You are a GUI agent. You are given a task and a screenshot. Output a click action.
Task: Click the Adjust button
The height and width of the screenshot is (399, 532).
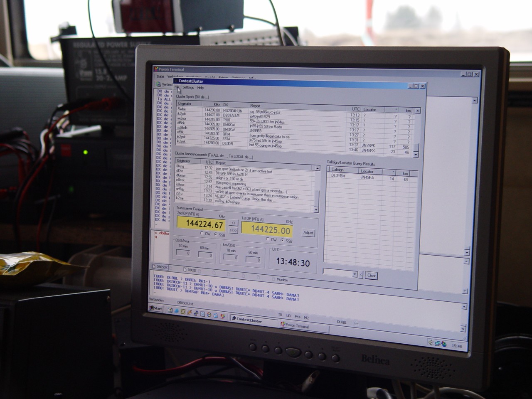pos(308,233)
